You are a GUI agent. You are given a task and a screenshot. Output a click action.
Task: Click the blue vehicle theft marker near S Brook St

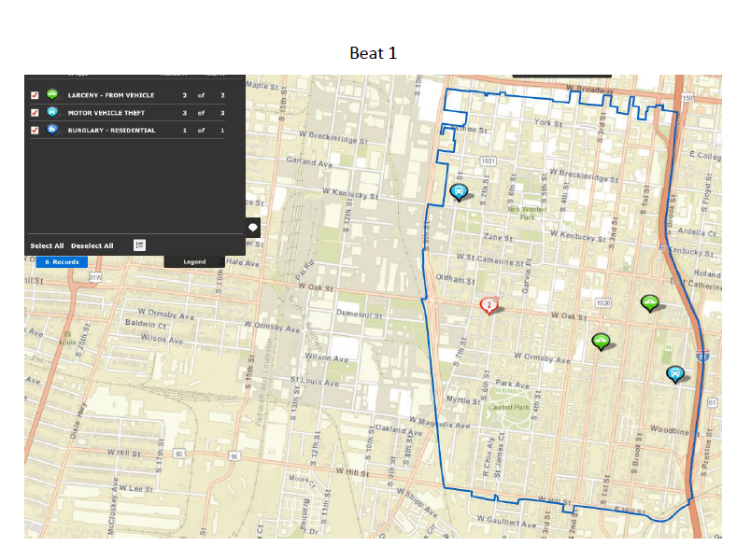(x=674, y=373)
